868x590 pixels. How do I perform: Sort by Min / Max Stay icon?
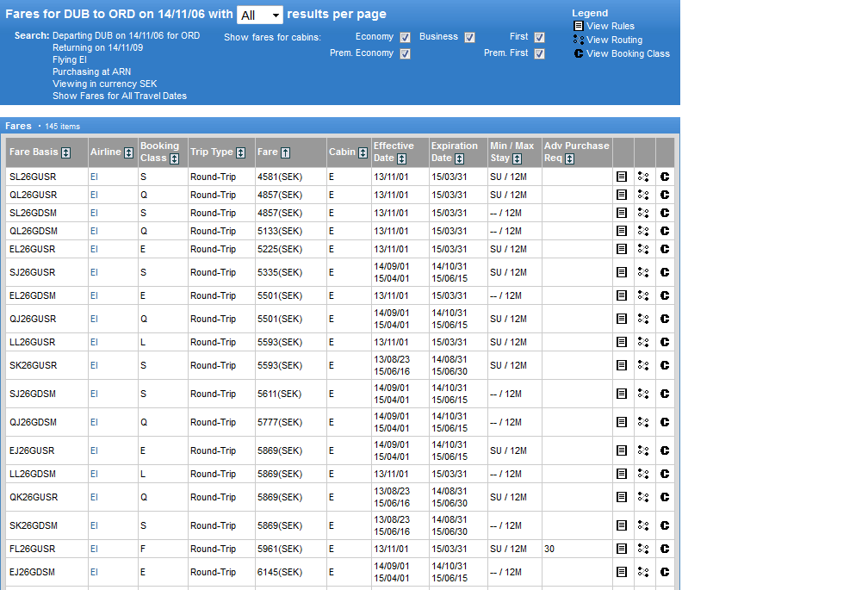click(x=517, y=158)
